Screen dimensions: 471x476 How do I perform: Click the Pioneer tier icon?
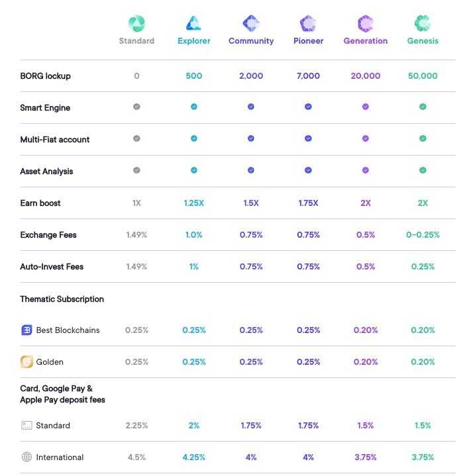308,24
